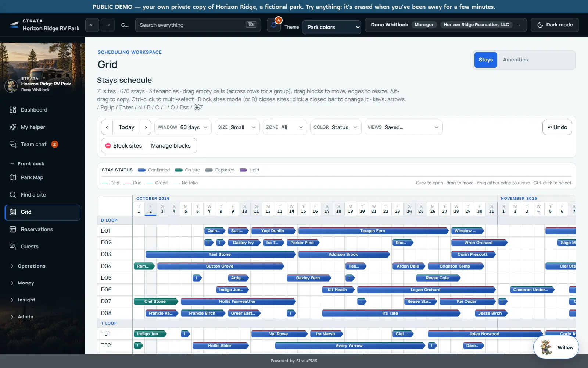Open Team chat icon

(x=13, y=144)
